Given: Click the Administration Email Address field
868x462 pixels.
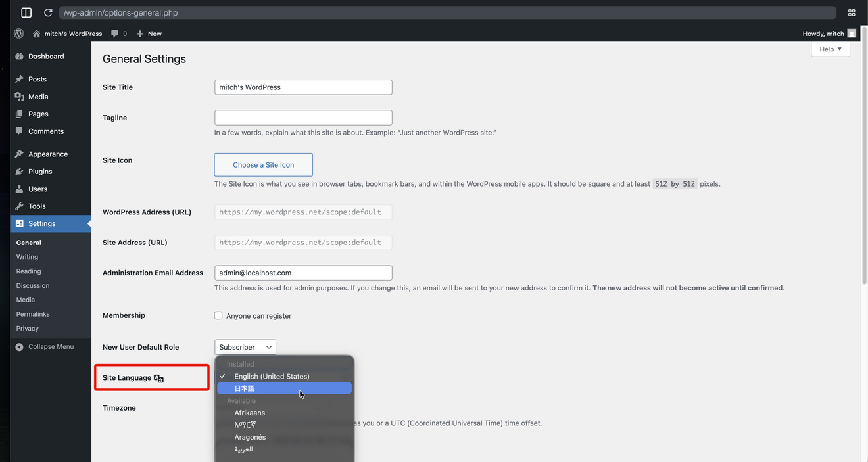Looking at the screenshot, I should 303,273.
